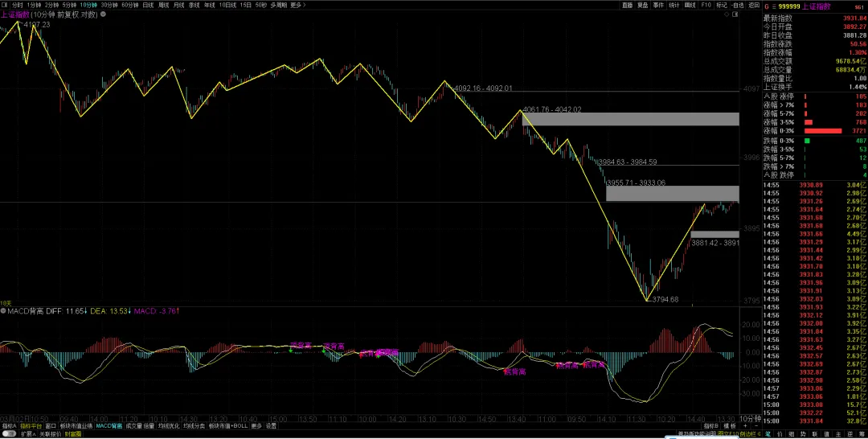Click 上证指数 name in quote panel
This screenshot has width=868, height=439.
[x=817, y=6]
